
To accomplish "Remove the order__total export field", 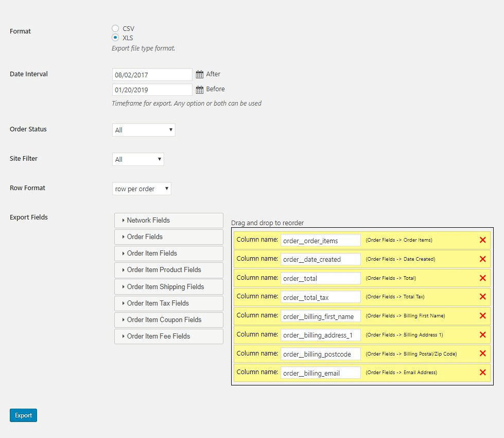I will [482, 278].
